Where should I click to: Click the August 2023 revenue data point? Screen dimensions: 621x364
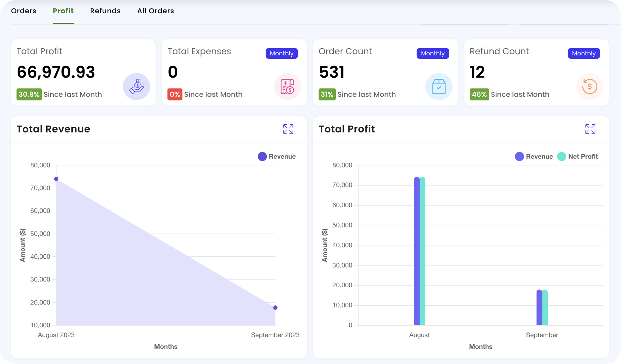pyautogui.click(x=56, y=179)
